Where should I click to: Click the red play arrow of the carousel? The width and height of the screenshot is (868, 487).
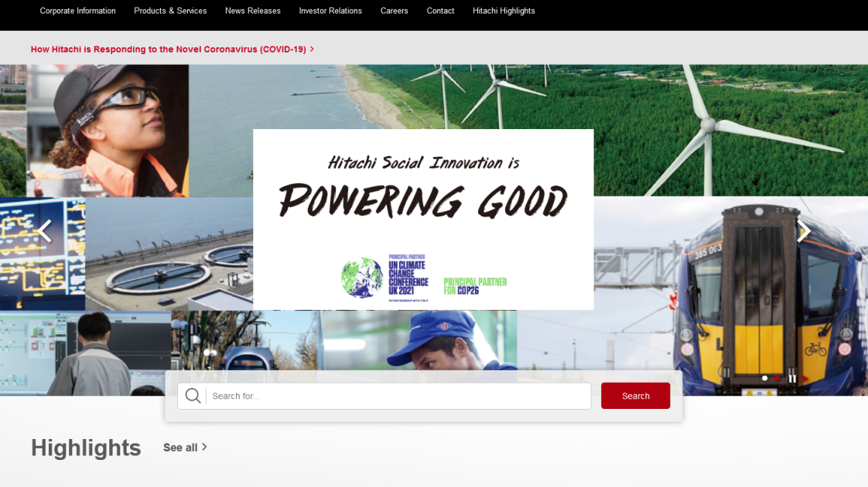[x=805, y=379]
